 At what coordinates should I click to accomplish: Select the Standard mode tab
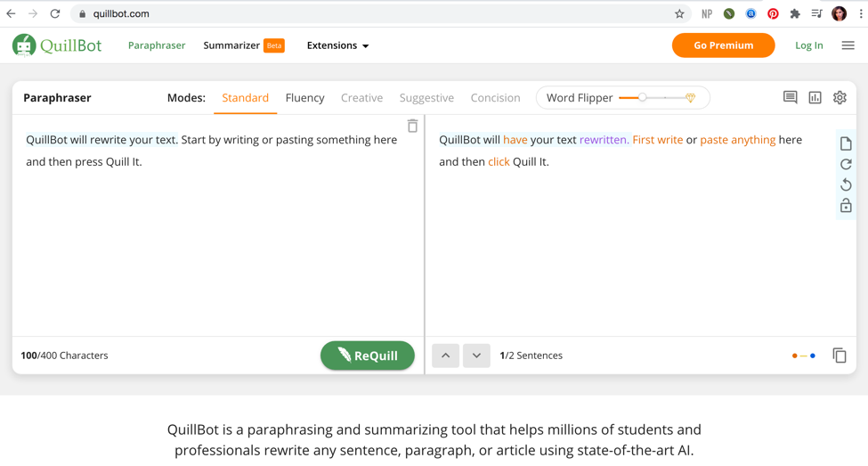click(x=245, y=98)
